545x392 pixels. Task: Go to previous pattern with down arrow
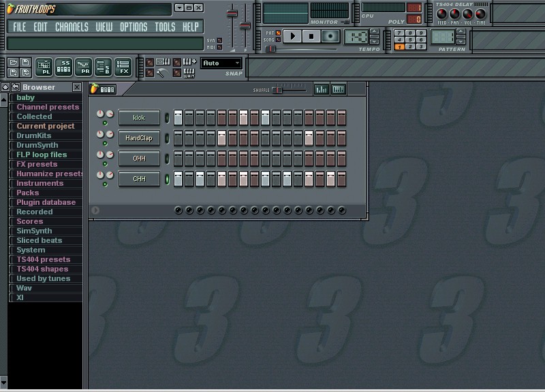click(x=461, y=42)
